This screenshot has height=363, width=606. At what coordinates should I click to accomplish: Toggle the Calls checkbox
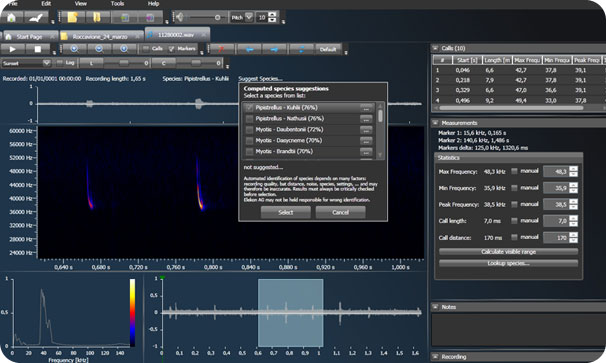pos(146,49)
